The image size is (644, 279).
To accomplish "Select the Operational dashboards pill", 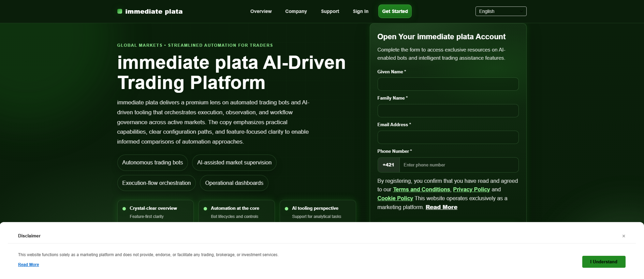I will [234, 183].
